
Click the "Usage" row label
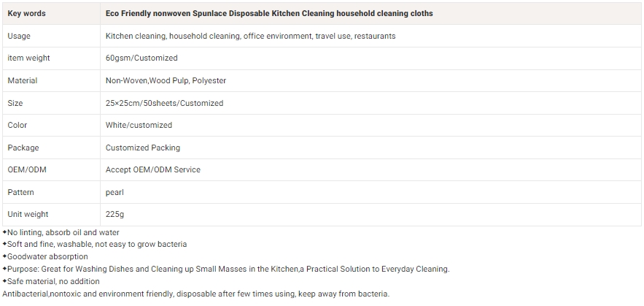click(19, 36)
